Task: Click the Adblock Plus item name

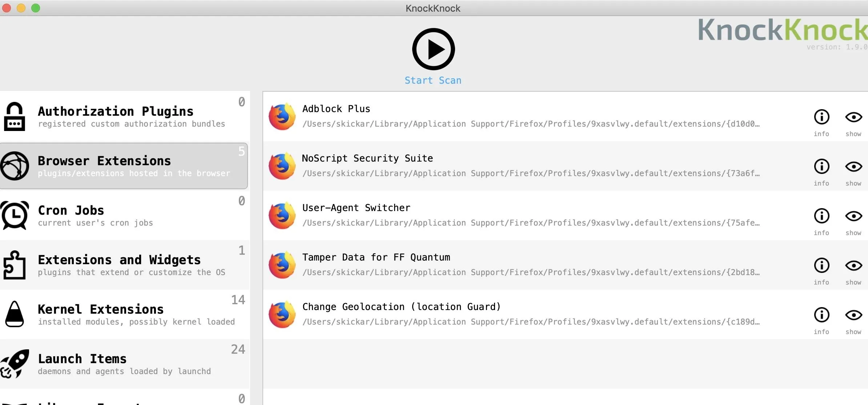Action: tap(336, 109)
